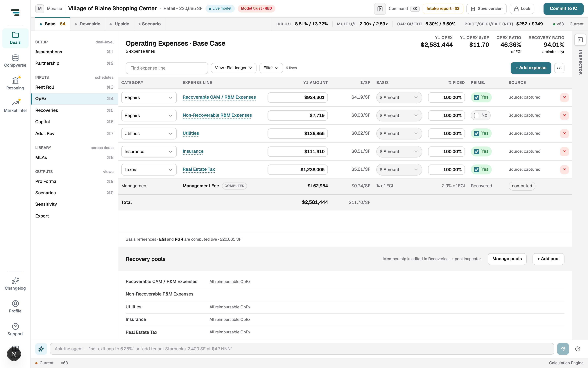Uncheck Reimb. for Real Estate Tax
Screen dimensions: 588x368
click(476, 169)
